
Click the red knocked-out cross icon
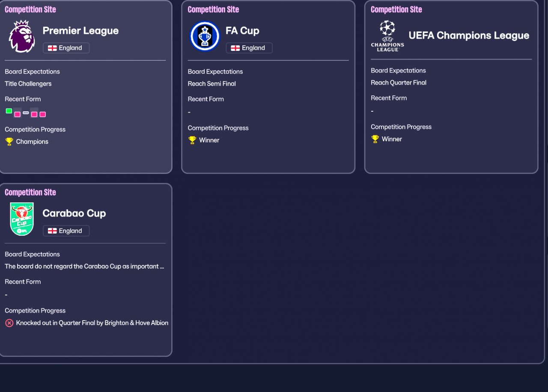coord(9,323)
